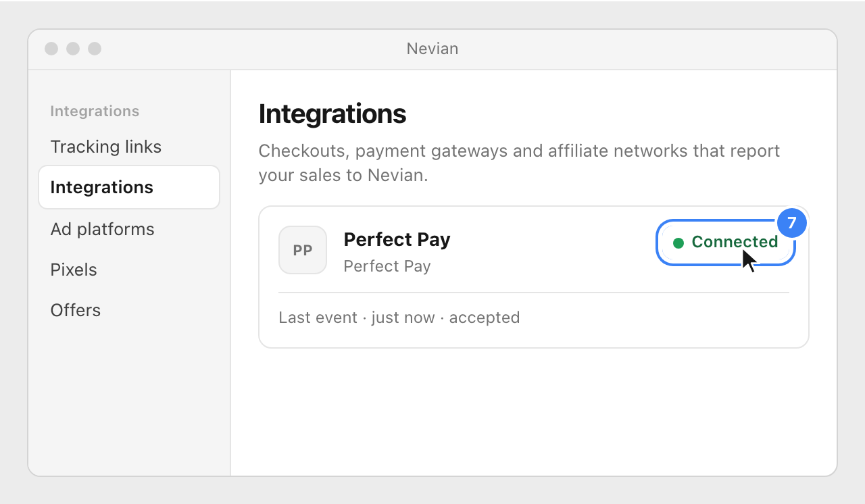Screen dimensions: 865x504
Task: Click the Nevian window title
Action: [x=432, y=49]
